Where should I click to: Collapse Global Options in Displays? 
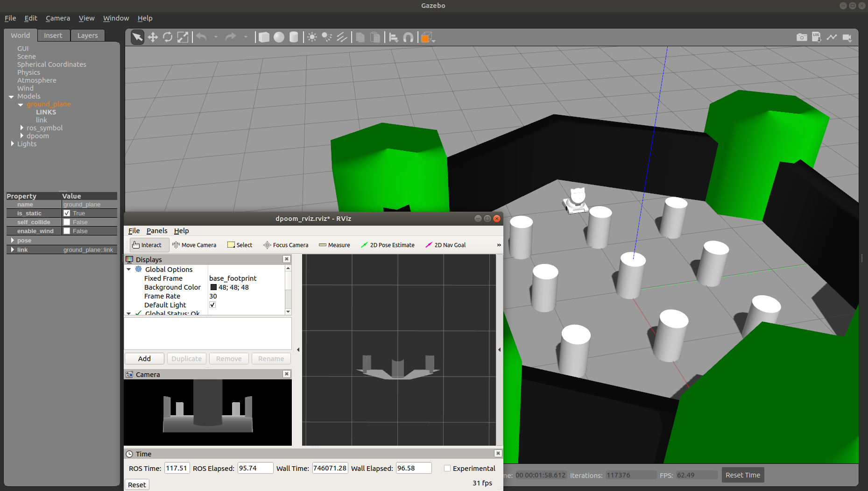click(129, 270)
